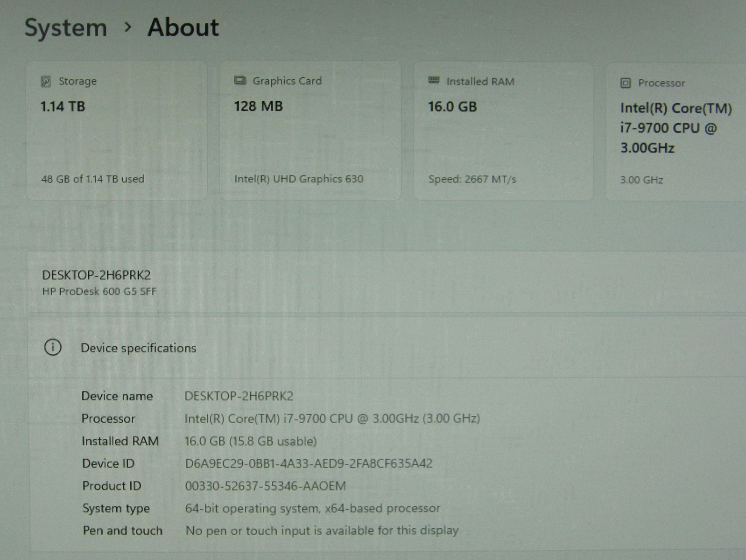
Task: Click the Graphics Card monitor icon
Action: tap(240, 81)
